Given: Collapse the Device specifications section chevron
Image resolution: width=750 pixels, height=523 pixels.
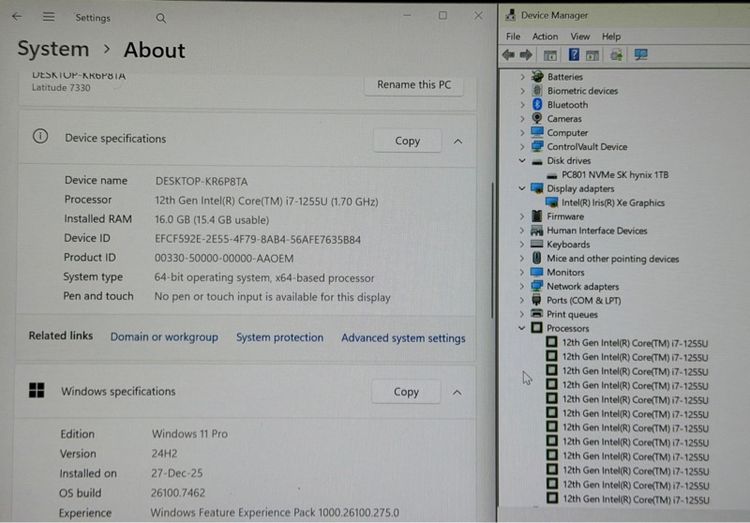Looking at the screenshot, I should 458,142.
